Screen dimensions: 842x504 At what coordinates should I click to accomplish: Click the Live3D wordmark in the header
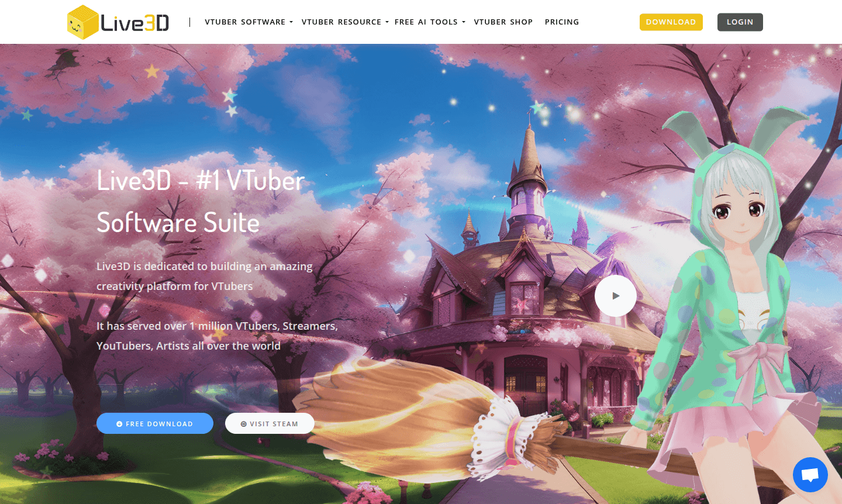pyautogui.click(x=136, y=22)
